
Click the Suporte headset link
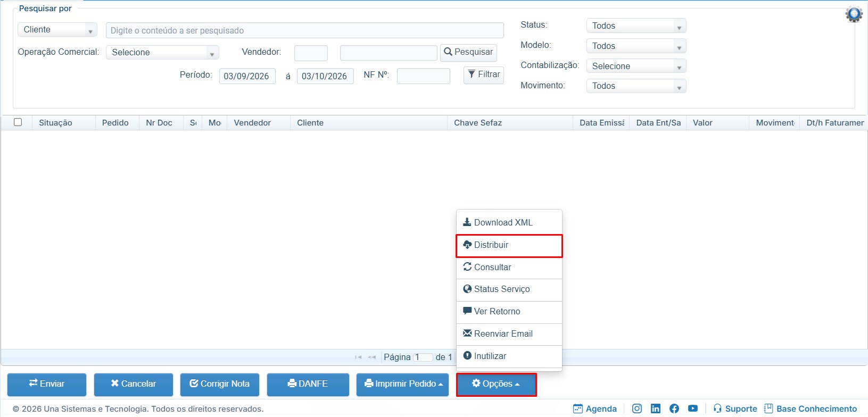point(735,408)
